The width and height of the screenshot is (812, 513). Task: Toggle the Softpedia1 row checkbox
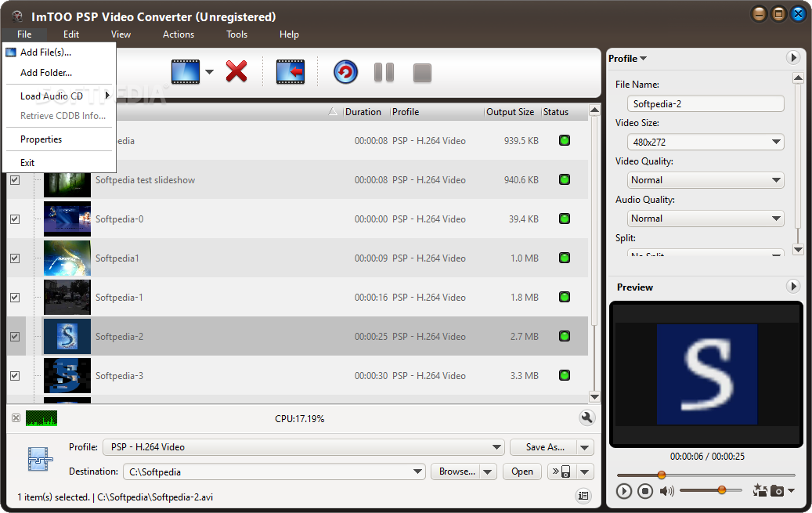15,258
